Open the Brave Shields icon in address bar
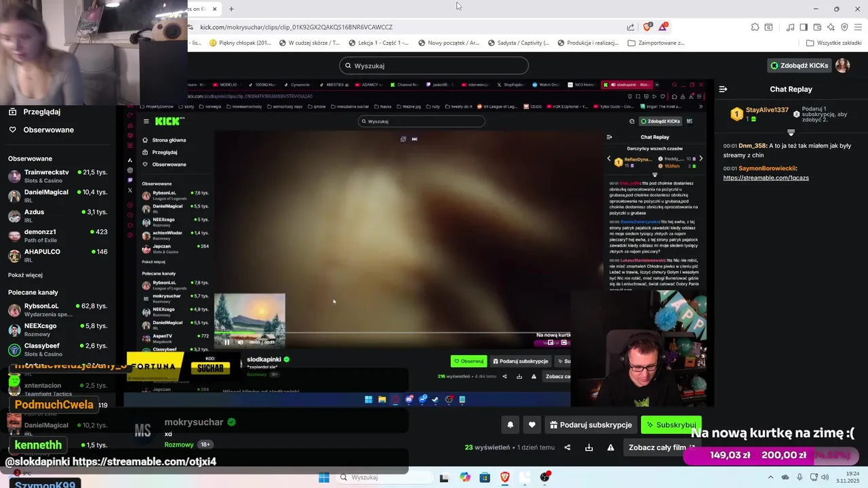 [x=647, y=27]
